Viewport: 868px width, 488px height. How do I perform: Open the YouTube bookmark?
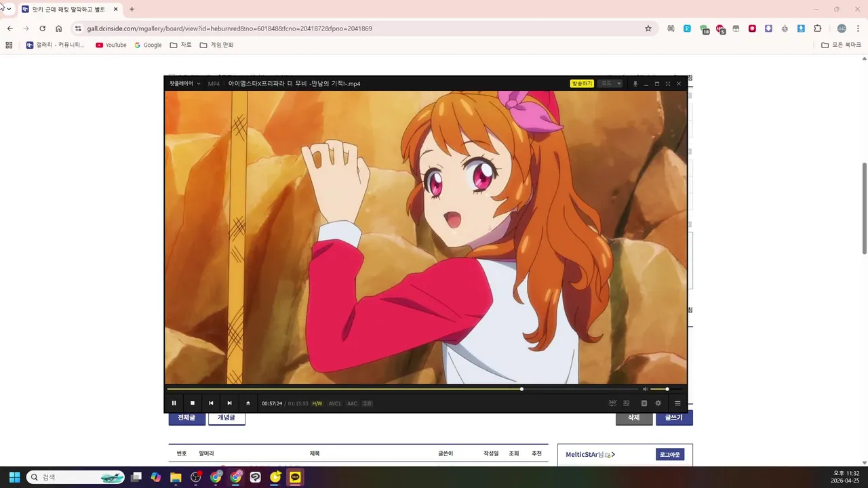point(111,45)
